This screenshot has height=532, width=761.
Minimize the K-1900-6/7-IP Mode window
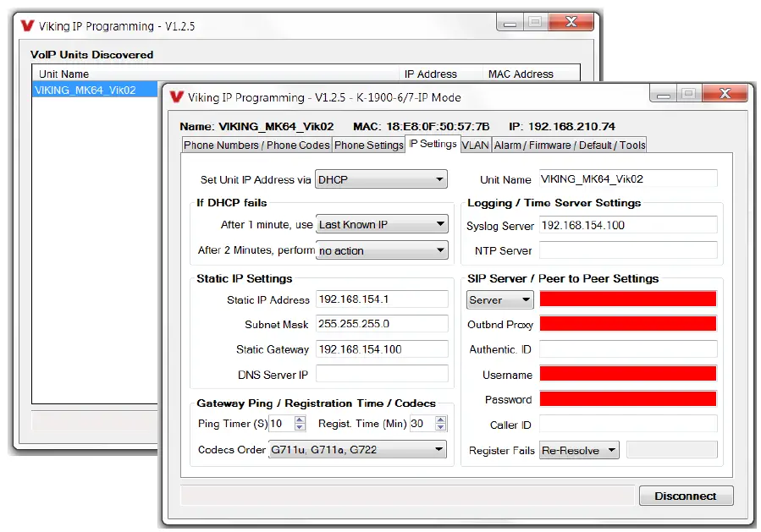pyautogui.click(x=663, y=94)
